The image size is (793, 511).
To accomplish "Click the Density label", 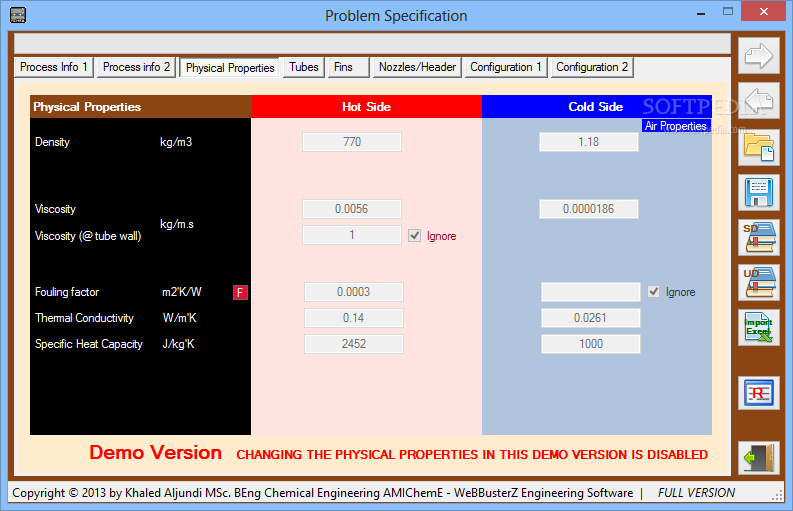I will pos(52,142).
